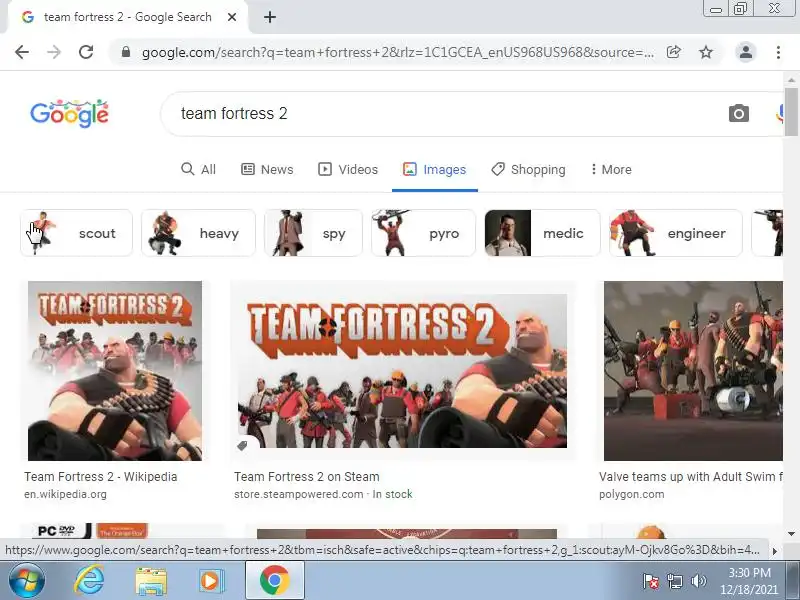Click 'Team Fortress 2 on Steam' title
This screenshot has width=800, height=600.
point(307,477)
